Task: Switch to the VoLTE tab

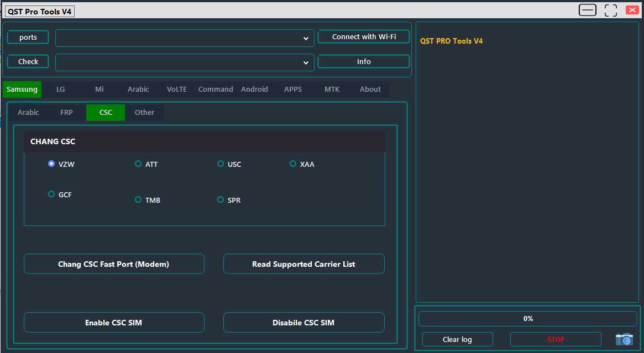Action: [x=177, y=89]
